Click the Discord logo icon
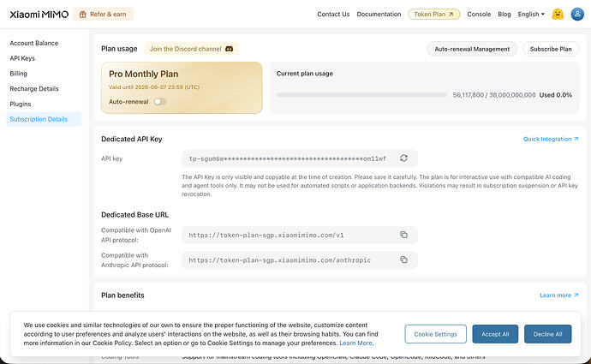 click(230, 49)
